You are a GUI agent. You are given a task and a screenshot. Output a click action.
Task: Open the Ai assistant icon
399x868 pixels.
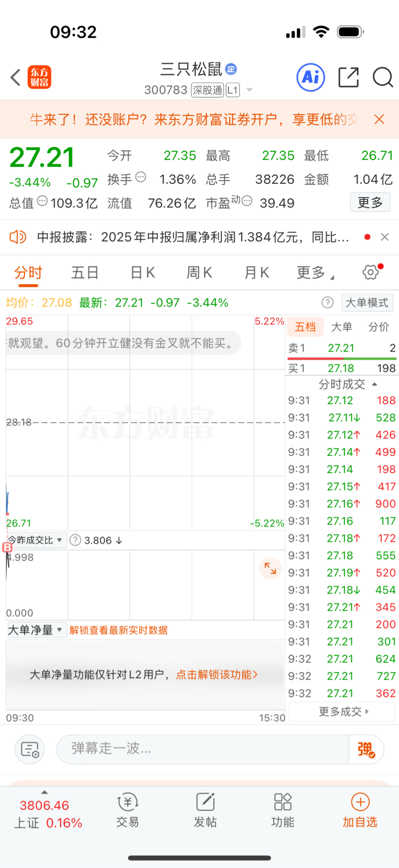[x=311, y=77]
